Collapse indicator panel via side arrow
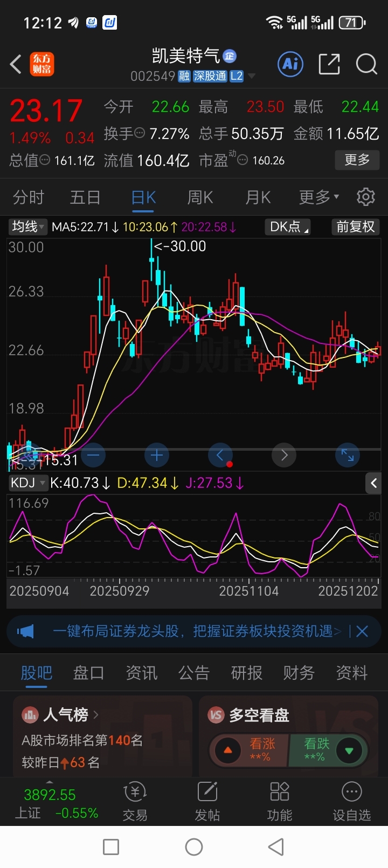 (x=374, y=483)
